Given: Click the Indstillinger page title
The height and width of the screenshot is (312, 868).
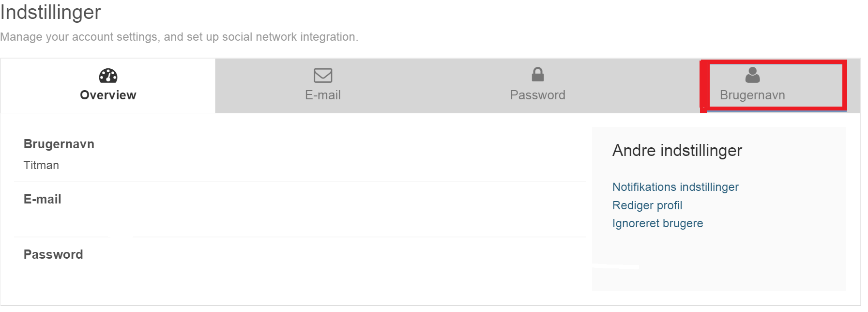Looking at the screenshot, I should 50,12.
